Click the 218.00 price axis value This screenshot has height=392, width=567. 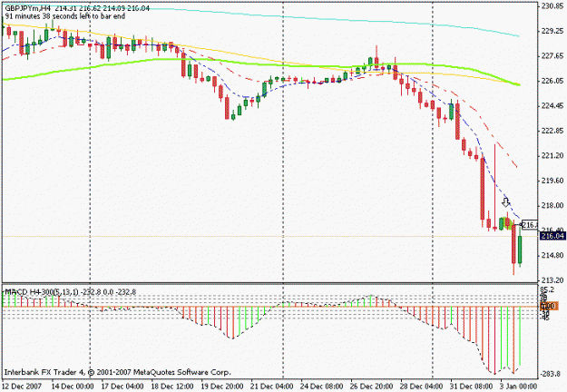click(x=552, y=205)
